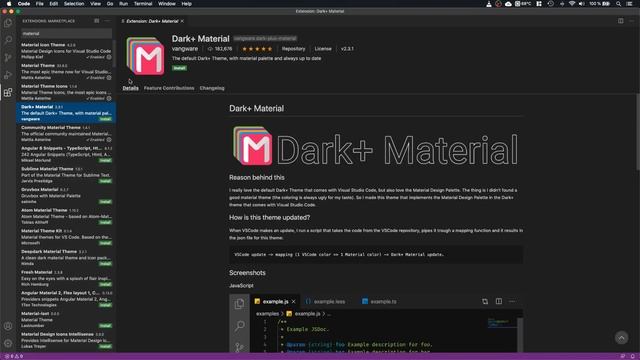Open manage gear for Material Theme
The width and height of the screenshot is (640, 360).
point(109,78)
